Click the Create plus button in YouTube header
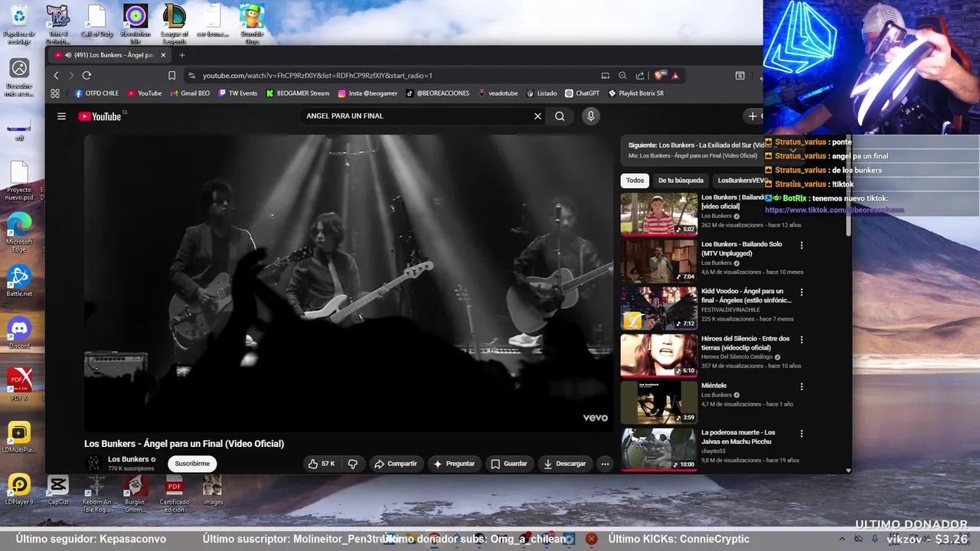The height and width of the screenshot is (551, 980). (753, 116)
